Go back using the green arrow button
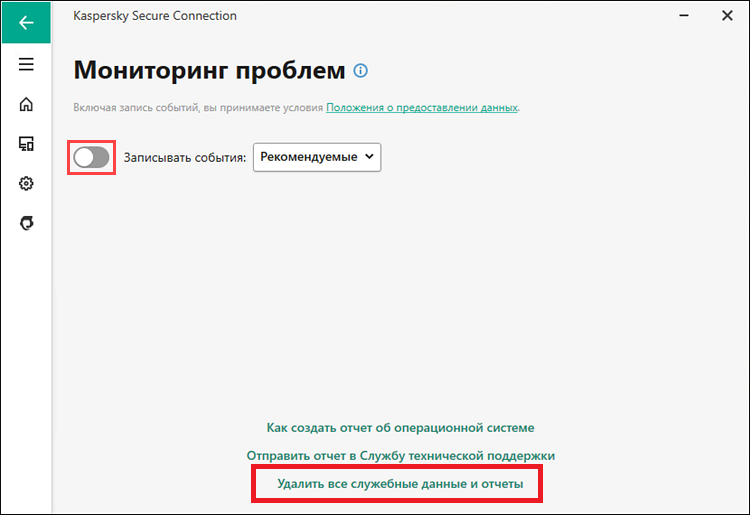The image size is (750, 515). 26,22
